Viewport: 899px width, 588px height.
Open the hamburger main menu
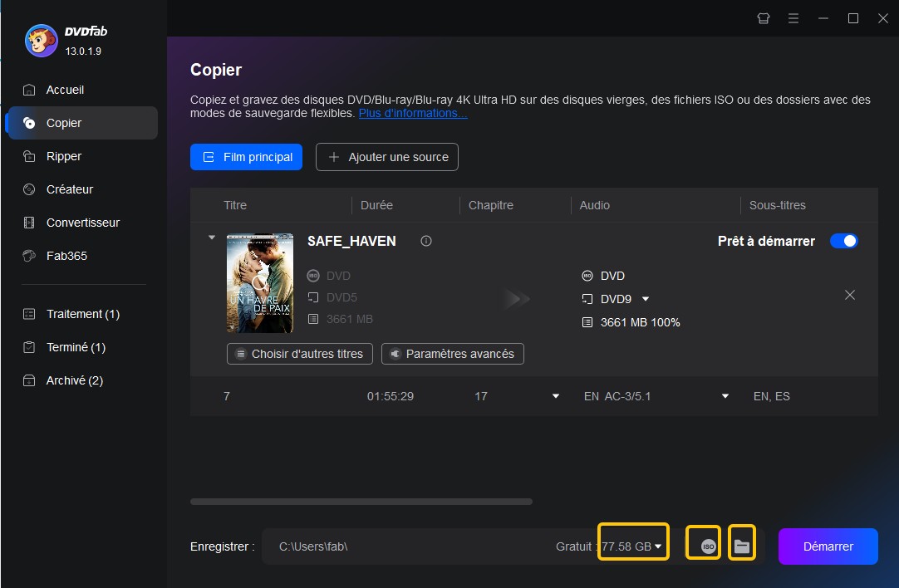point(793,18)
